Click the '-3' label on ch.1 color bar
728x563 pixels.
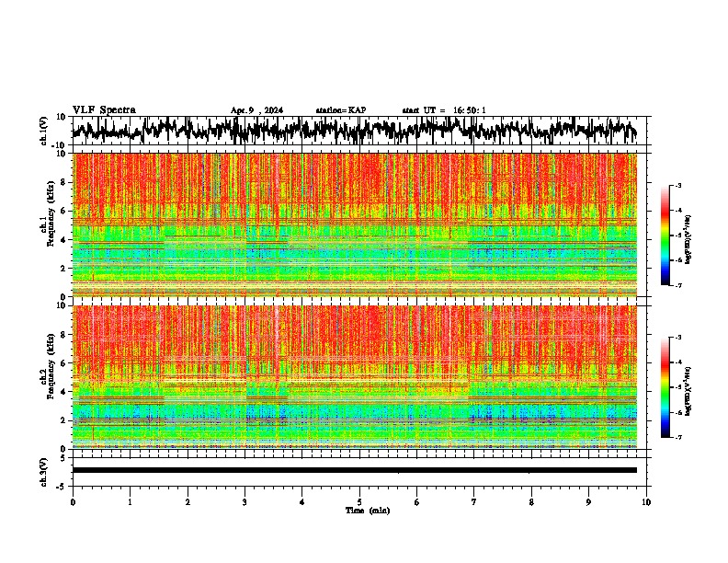point(678,186)
